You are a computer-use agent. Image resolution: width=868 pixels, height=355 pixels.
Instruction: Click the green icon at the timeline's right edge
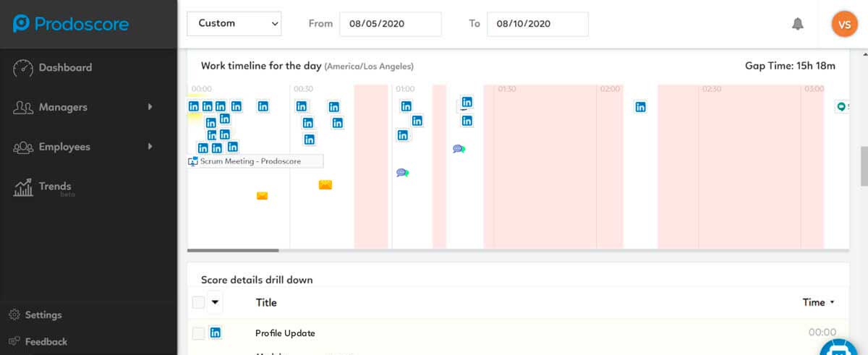click(841, 107)
